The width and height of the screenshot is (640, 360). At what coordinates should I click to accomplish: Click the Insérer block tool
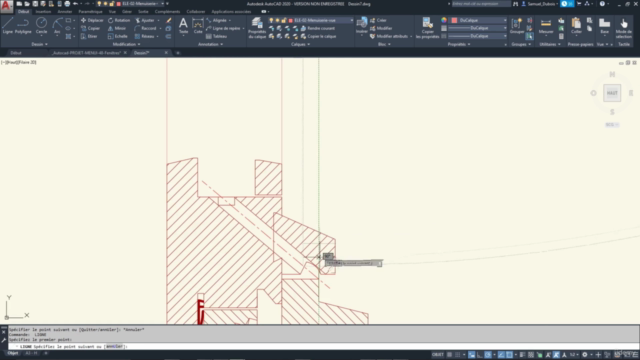coord(362,25)
